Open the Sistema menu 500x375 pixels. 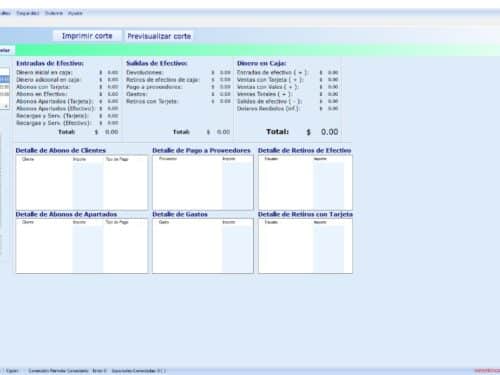pyautogui.click(x=54, y=13)
